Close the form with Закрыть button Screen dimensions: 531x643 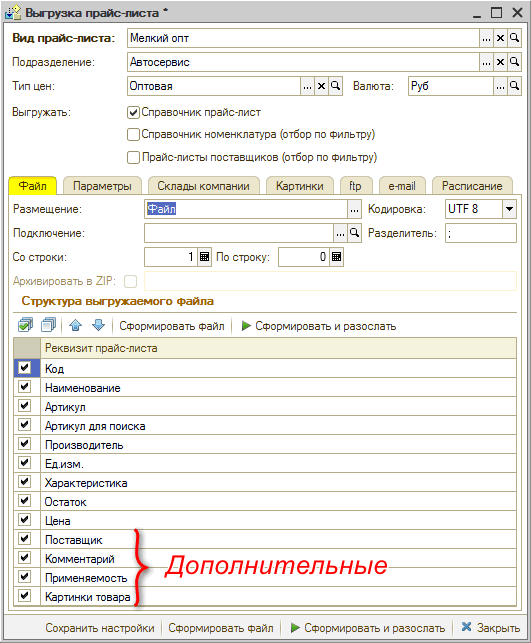pos(491,627)
